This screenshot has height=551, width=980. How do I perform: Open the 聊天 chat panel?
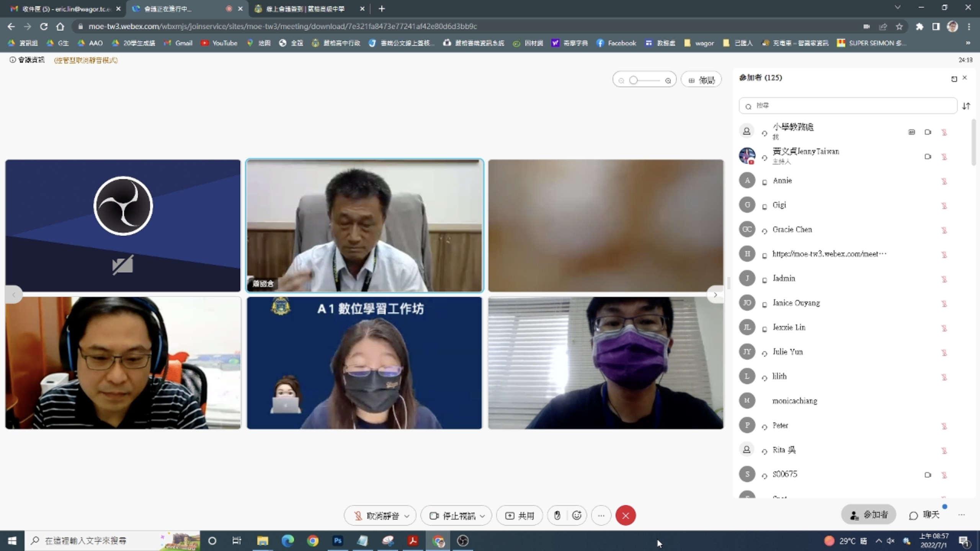pyautogui.click(x=924, y=515)
